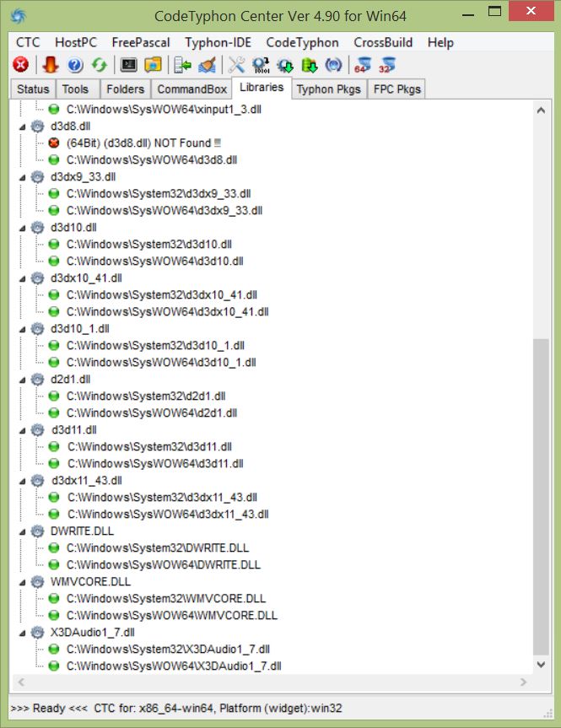Click the orange down-arrow toolbar icon
The width and height of the screenshot is (561, 728).
[x=50, y=65]
